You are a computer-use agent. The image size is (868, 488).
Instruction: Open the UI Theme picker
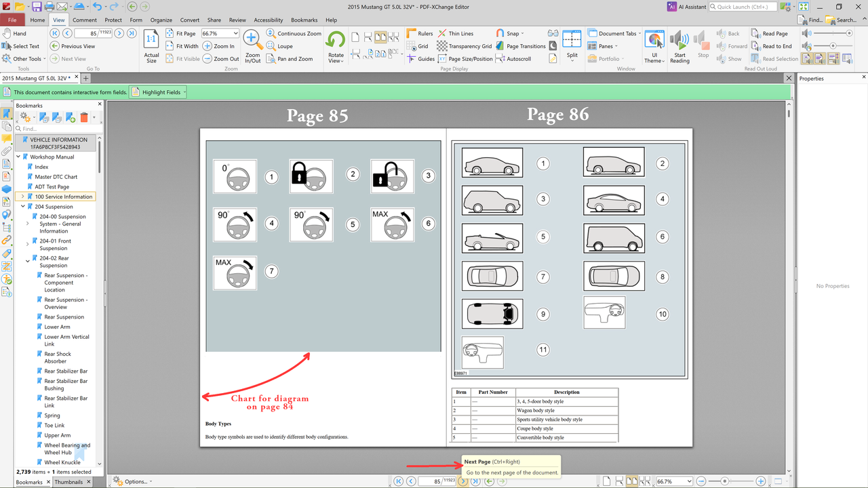pos(654,47)
